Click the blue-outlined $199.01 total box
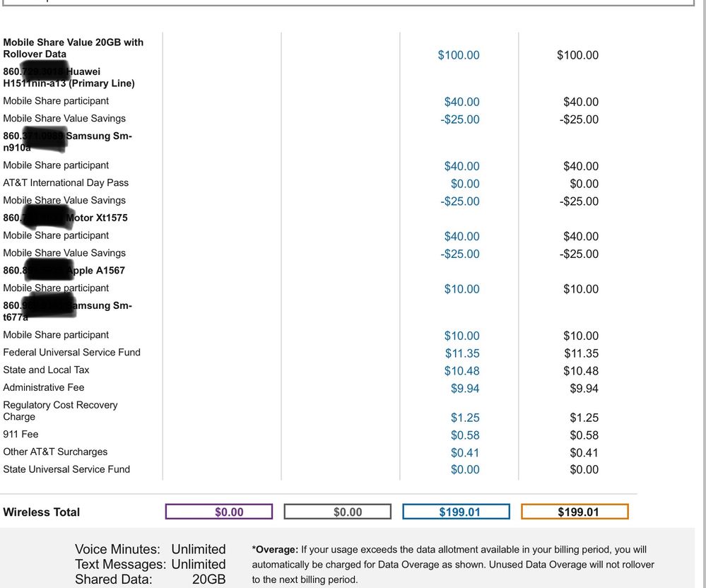This screenshot has width=706, height=588. pos(456,512)
